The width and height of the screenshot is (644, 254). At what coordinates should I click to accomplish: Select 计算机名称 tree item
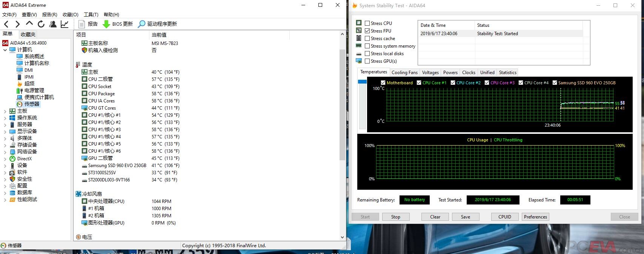click(x=37, y=63)
